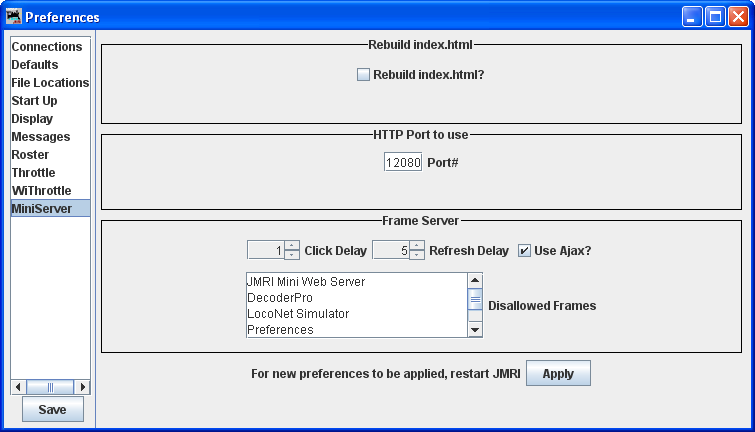
Task: Switch to WiThrottle preferences
Action: point(41,191)
